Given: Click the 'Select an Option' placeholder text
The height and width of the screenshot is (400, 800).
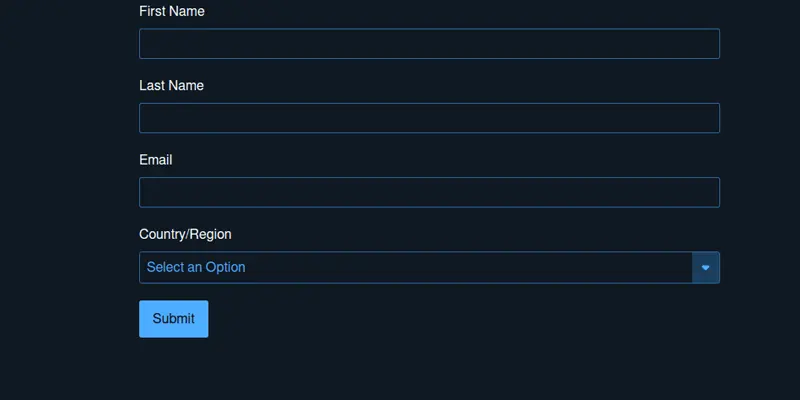Looking at the screenshot, I should pyautogui.click(x=196, y=267).
